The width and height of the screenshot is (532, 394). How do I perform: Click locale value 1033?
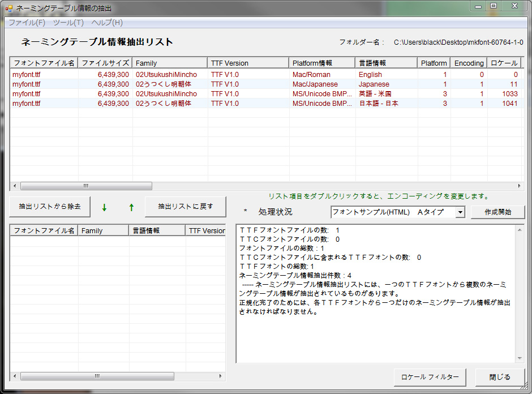(510, 93)
